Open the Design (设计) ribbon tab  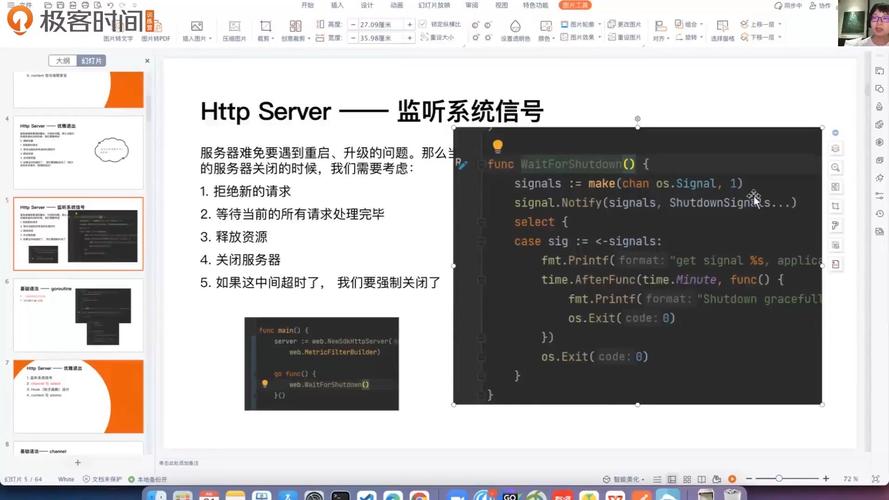pyautogui.click(x=367, y=5)
